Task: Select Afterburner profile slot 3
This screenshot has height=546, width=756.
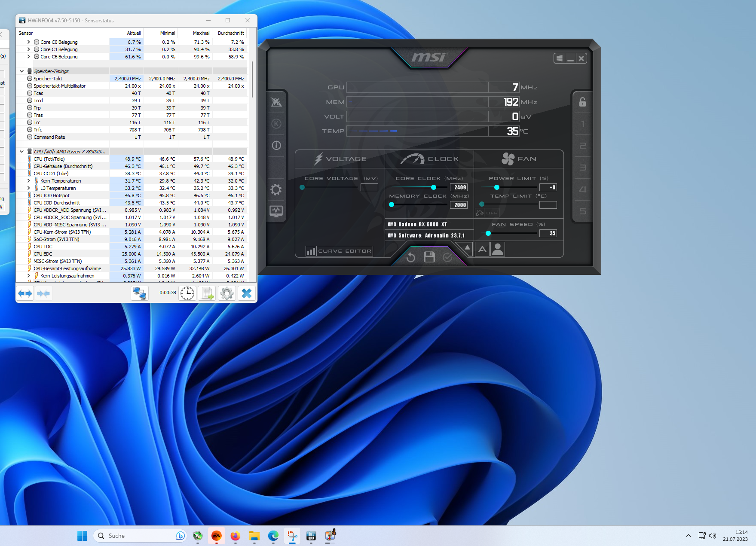Action: tap(583, 168)
